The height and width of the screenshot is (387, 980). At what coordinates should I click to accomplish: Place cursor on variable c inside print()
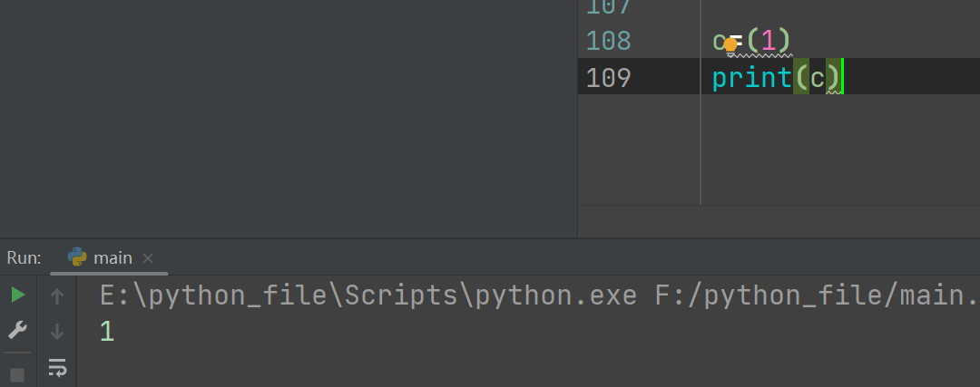click(817, 78)
